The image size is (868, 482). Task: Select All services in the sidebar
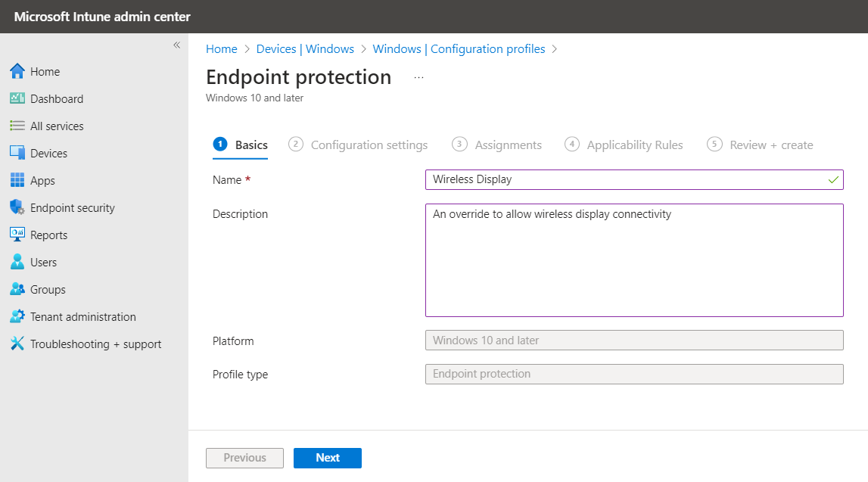(x=58, y=126)
